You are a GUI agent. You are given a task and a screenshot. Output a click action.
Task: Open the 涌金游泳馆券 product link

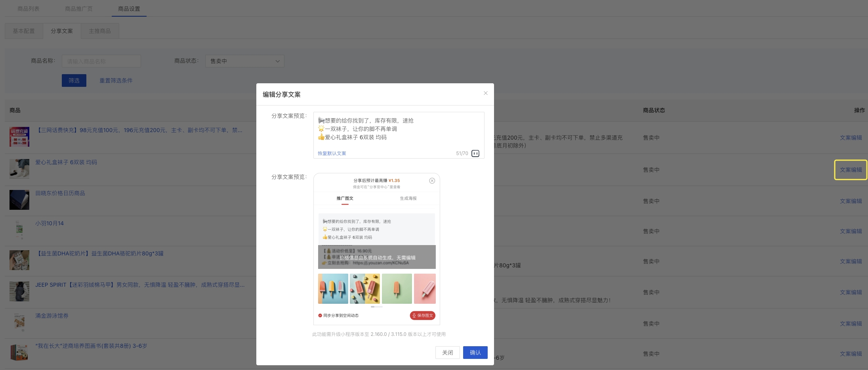click(52, 316)
